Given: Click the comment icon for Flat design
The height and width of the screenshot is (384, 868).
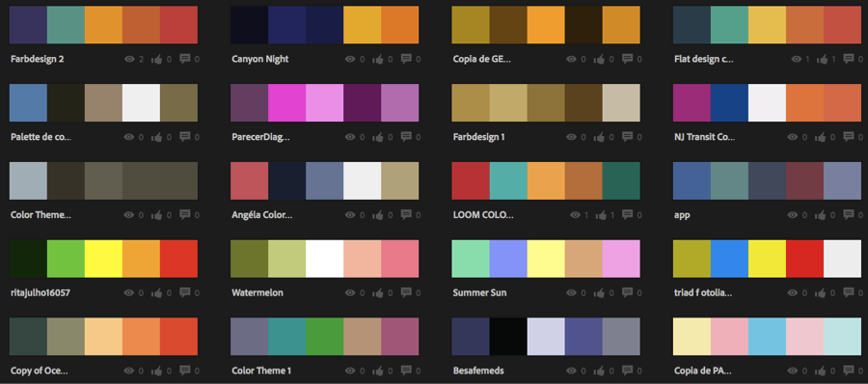Looking at the screenshot, I should click(849, 59).
